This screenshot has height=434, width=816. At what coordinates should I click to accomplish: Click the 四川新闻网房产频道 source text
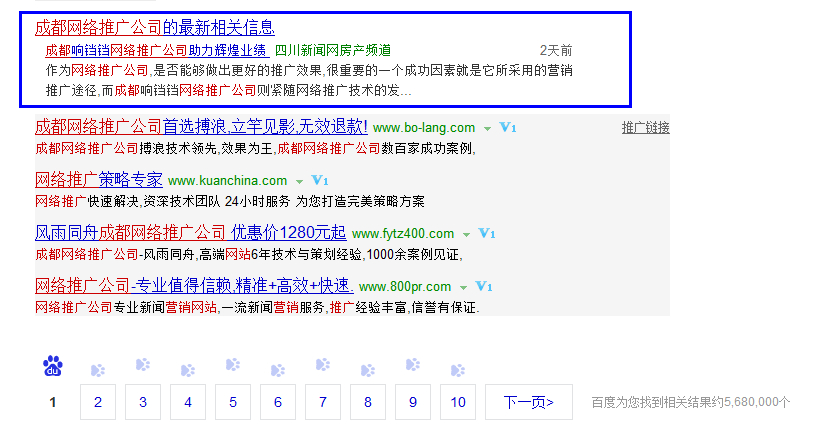coord(333,50)
